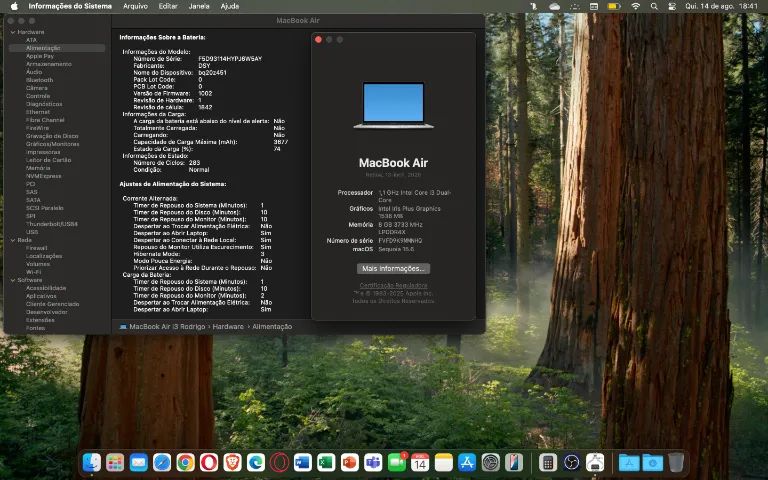768x480 pixels.
Task: Collapse the Hardware section in sidebar
Action: point(13,32)
